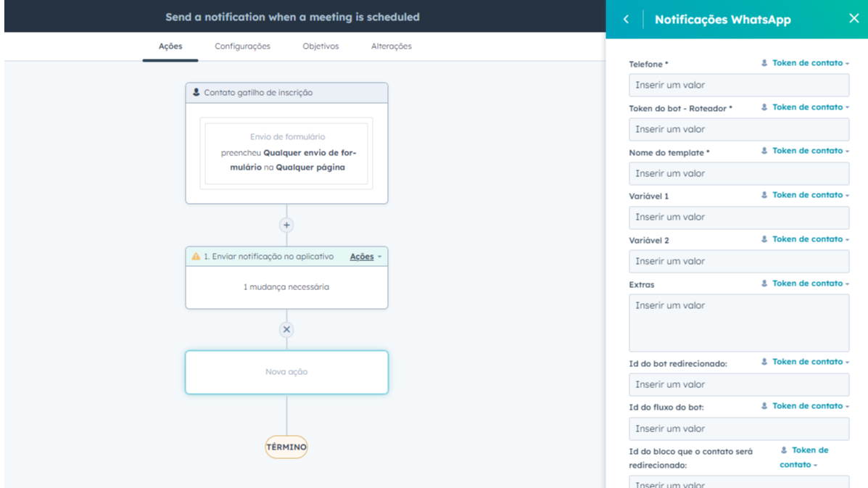Close the Notificações WhatsApp panel

(x=853, y=19)
